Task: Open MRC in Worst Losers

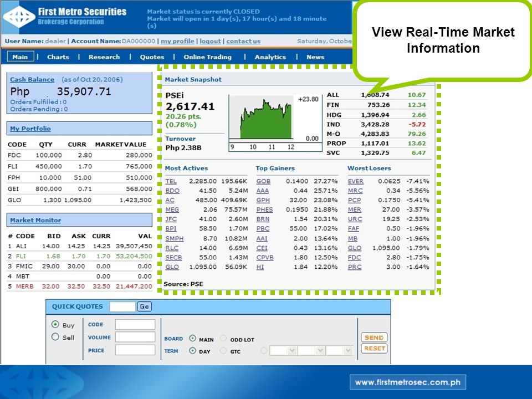Action: click(x=355, y=191)
